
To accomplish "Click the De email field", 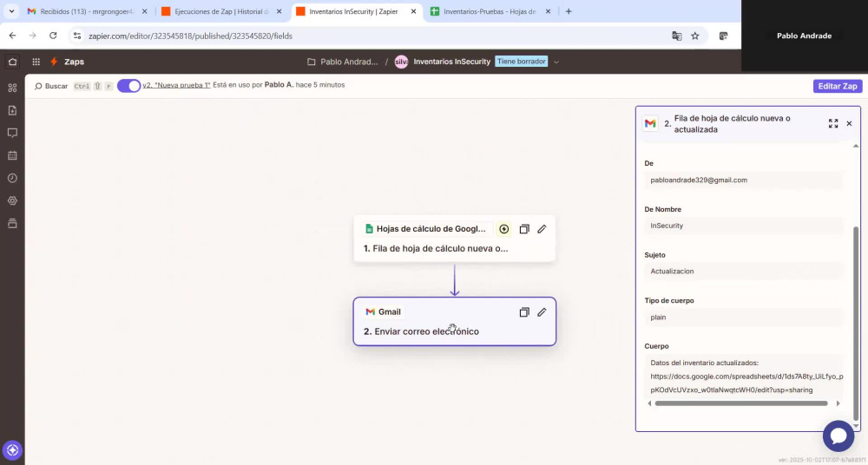I will coord(744,180).
